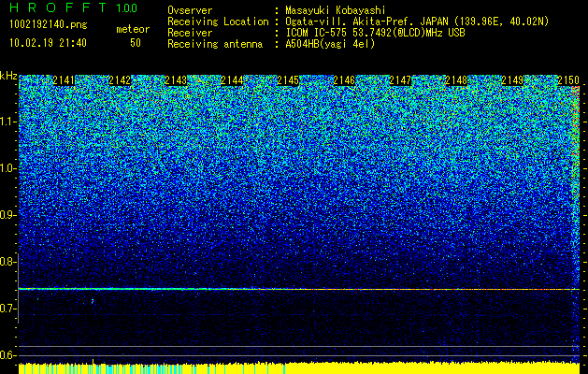Click the 2144 time marker
This screenshot has width=588, height=374.
click(232, 80)
